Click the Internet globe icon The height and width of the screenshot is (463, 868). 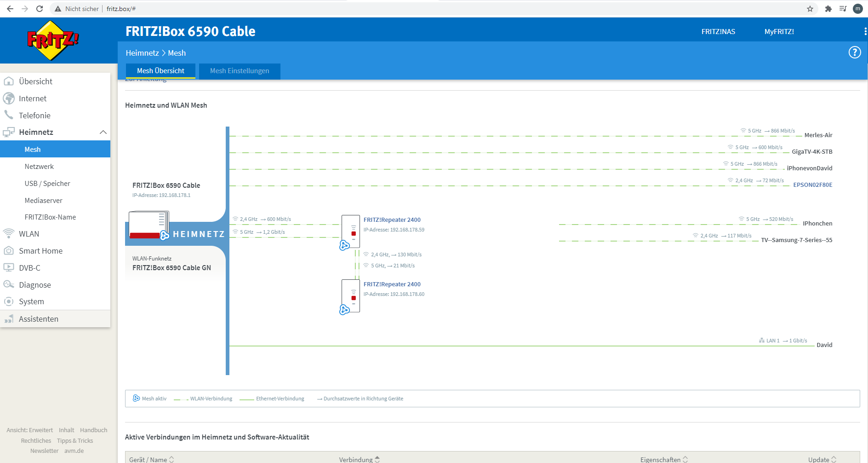9,98
